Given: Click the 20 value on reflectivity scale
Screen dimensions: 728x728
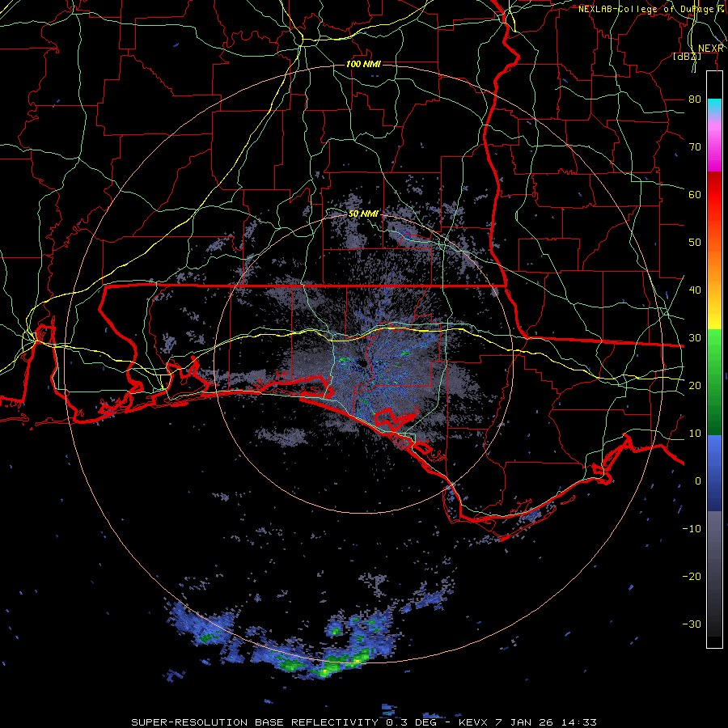Looking at the screenshot, I should coord(695,386).
